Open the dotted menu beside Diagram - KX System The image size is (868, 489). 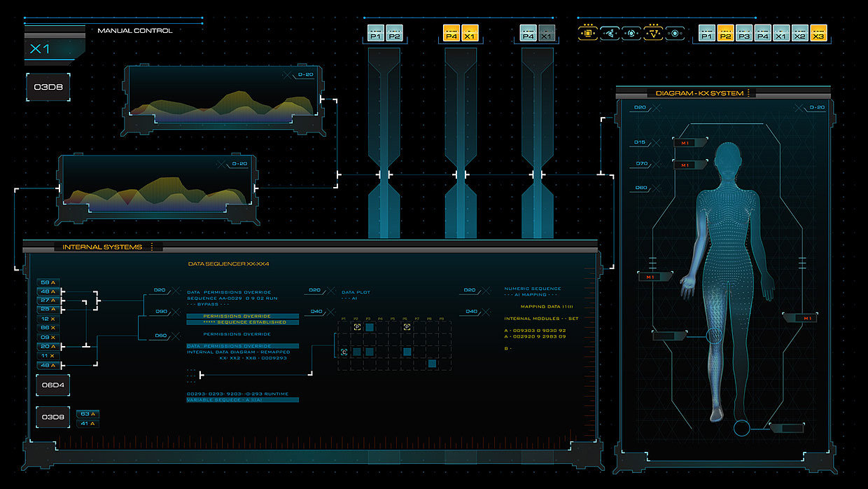click(x=748, y=92)
